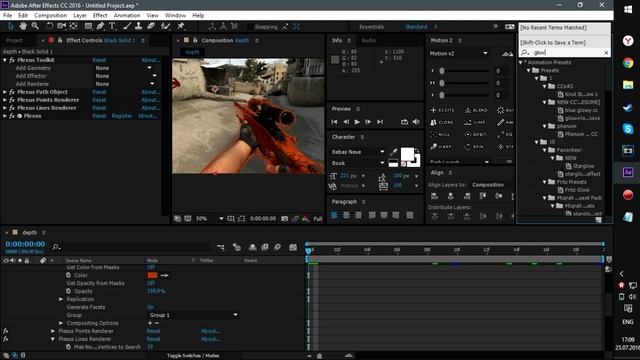Select the Zoom magnifier tool
Image resolution: width=640 pixels, height=360 pixels.
tap(35, 26)
